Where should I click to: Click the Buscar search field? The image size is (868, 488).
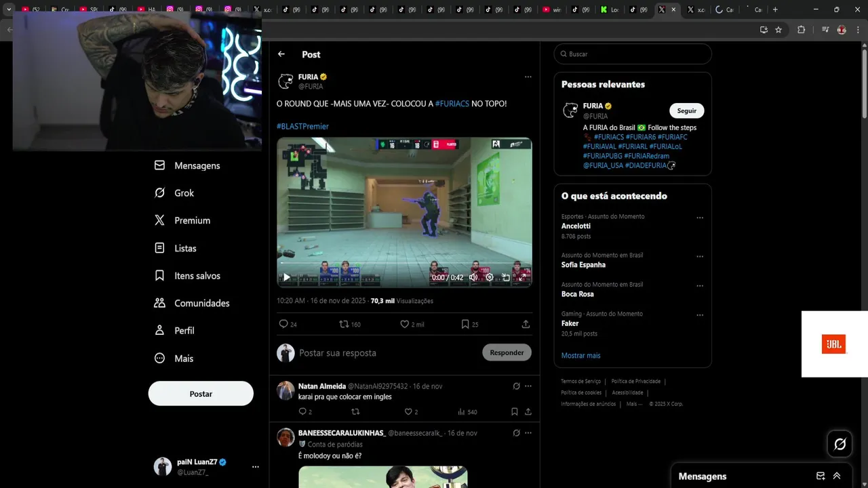(x=633, y=54)
